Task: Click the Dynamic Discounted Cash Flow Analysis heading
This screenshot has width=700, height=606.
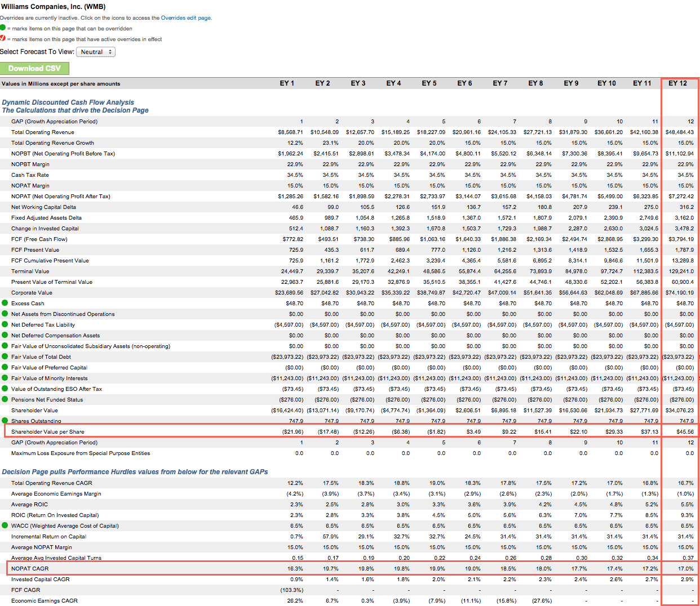Action: 68,103
